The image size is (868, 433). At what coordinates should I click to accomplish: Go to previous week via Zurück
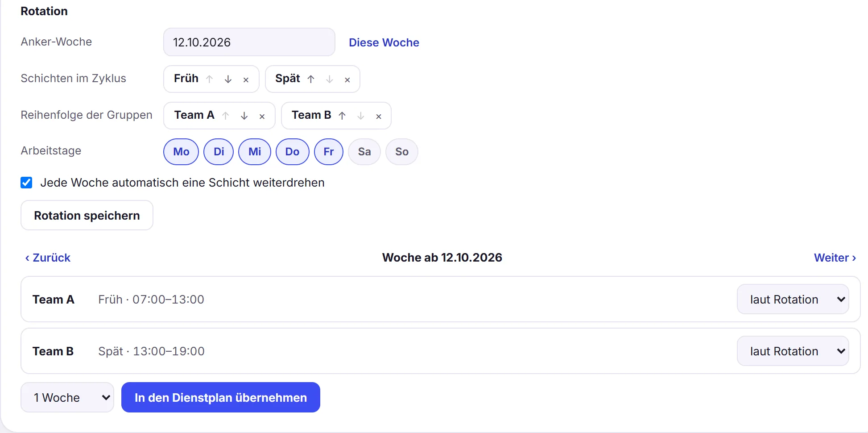(x=48, y=258)
